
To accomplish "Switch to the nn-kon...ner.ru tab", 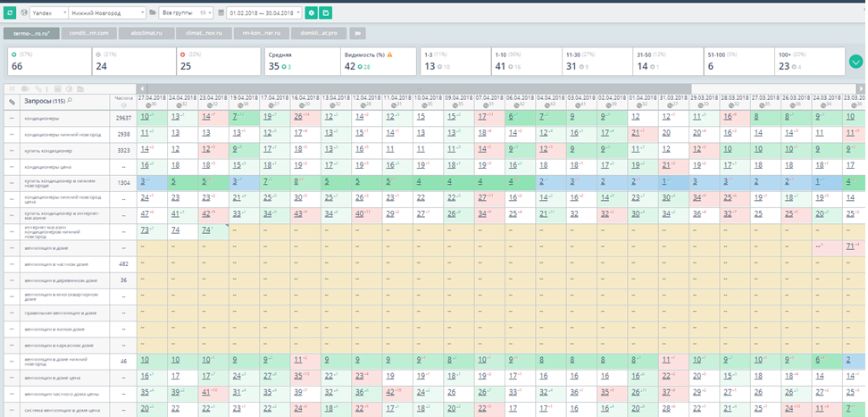I will tap(262, 33).
